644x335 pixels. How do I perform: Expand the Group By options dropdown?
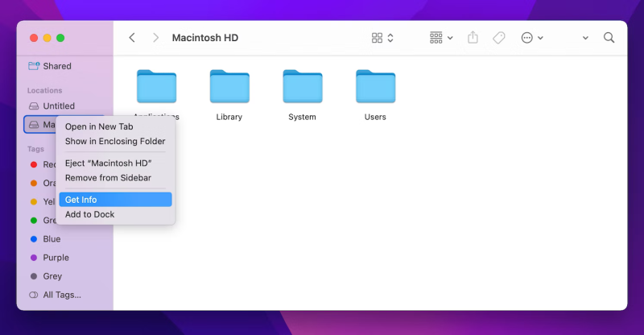point(441,38)
